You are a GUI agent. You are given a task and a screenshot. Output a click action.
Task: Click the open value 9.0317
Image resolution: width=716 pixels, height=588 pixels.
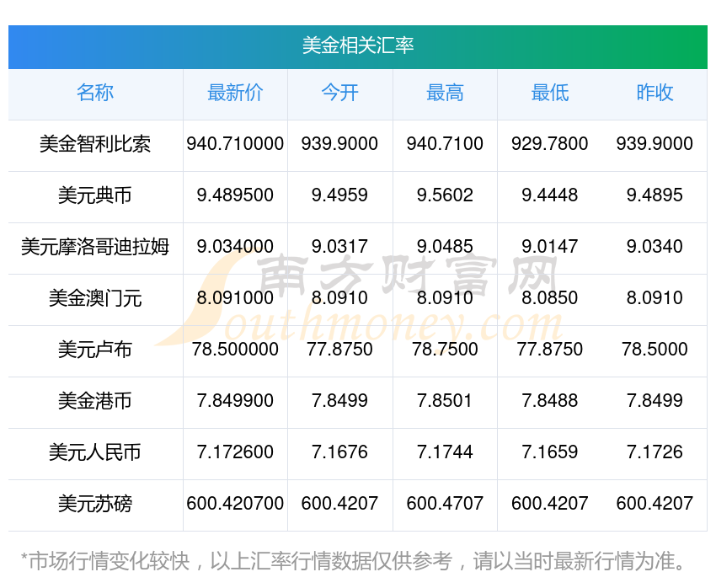point(339,247)
